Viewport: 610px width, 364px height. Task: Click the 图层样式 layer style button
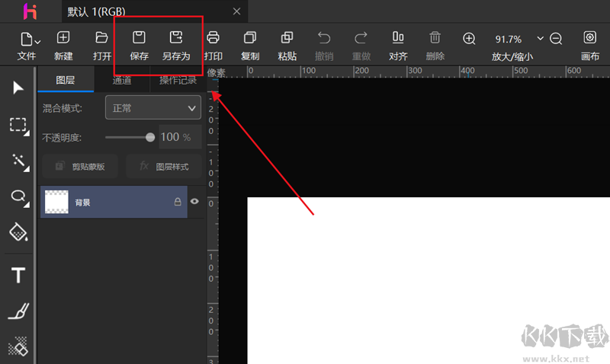coord(164,166)
